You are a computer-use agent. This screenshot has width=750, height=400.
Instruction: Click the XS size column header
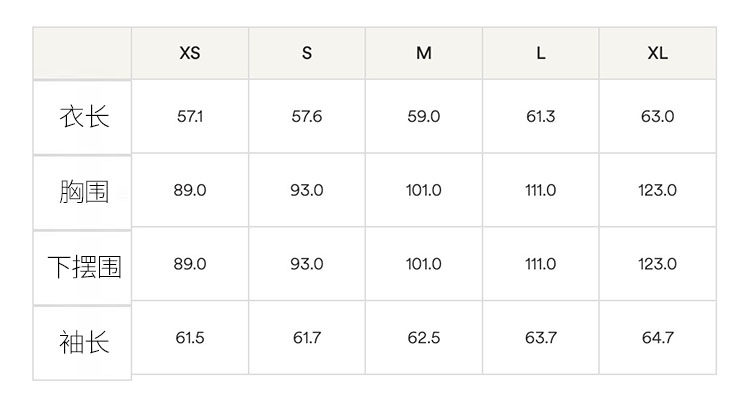point(190,54)
